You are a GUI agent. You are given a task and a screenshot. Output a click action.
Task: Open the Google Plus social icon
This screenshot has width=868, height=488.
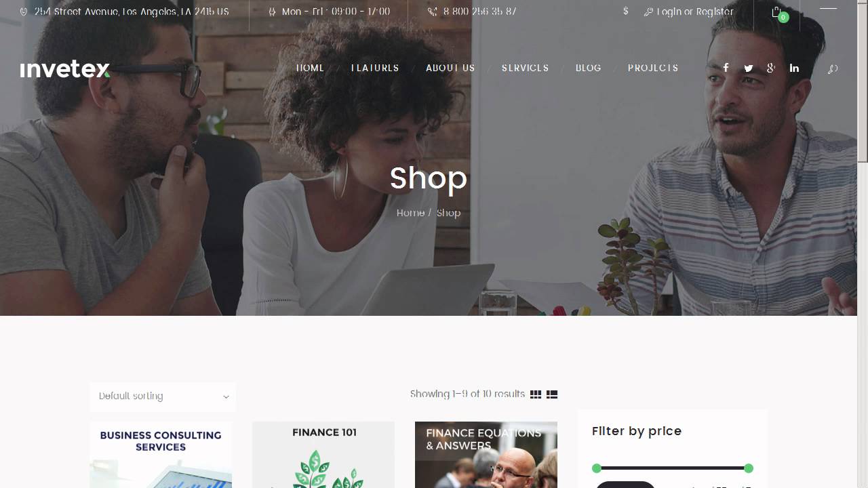coord(771,68)
